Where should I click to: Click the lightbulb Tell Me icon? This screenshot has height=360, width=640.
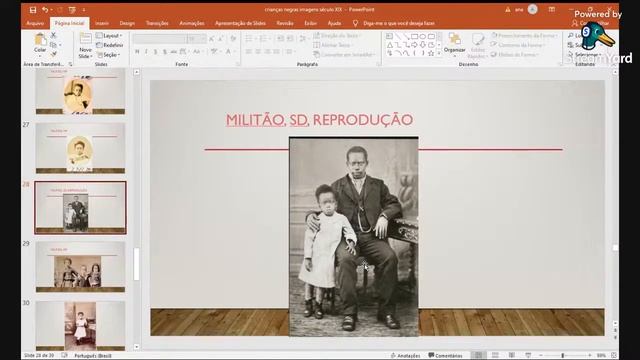[x=356, y=23]
